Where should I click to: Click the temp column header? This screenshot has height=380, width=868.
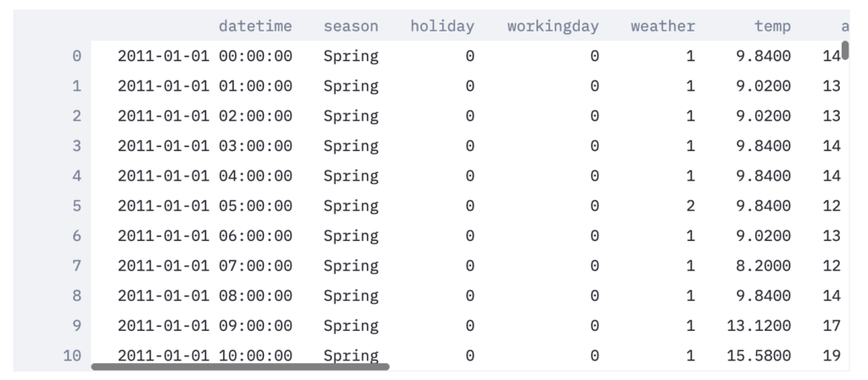(772, 26)
